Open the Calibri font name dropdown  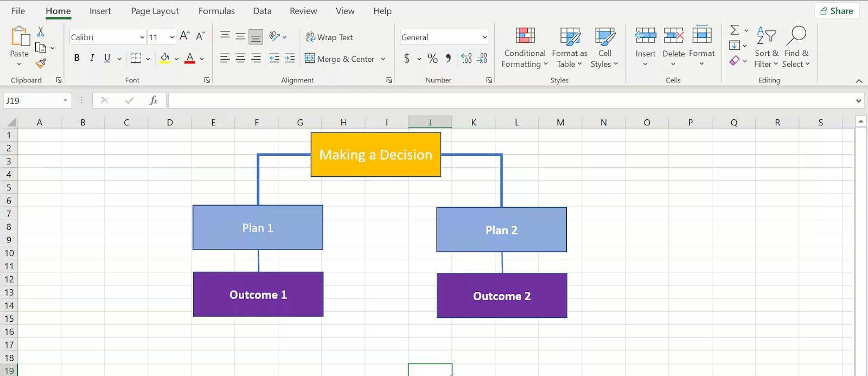142,37
